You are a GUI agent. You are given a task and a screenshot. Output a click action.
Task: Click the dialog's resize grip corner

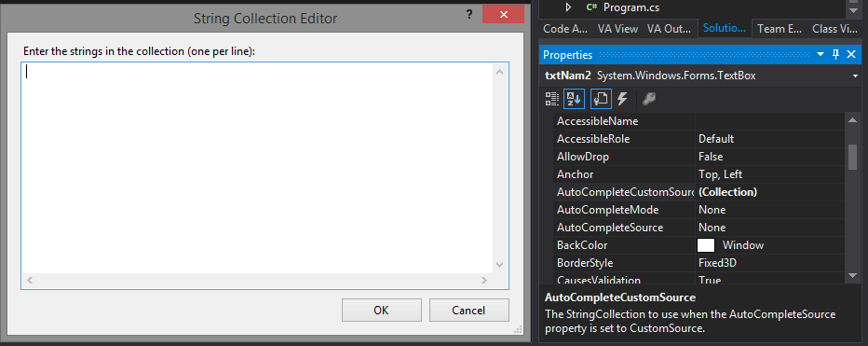tap(518, 329)
